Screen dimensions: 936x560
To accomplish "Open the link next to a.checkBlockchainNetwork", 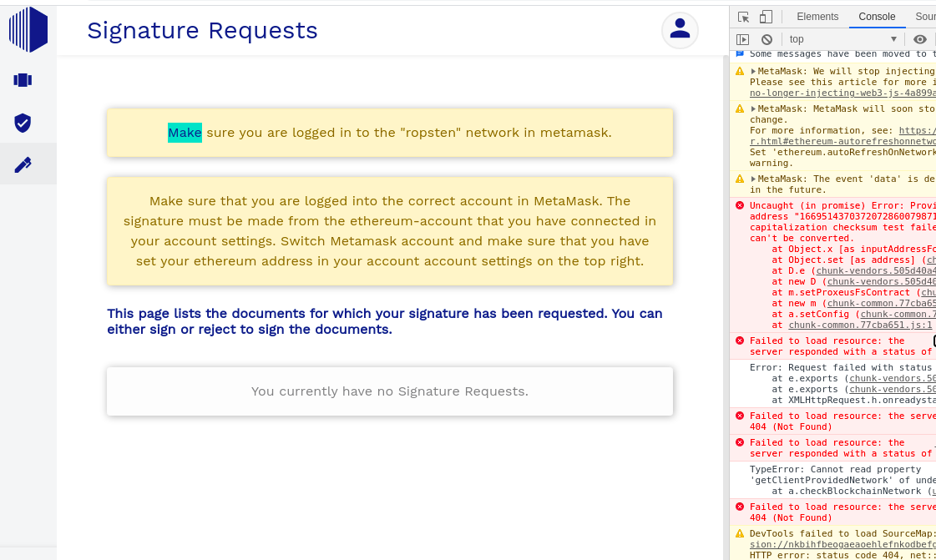I will pyautogui.click(x=933, y=491).
